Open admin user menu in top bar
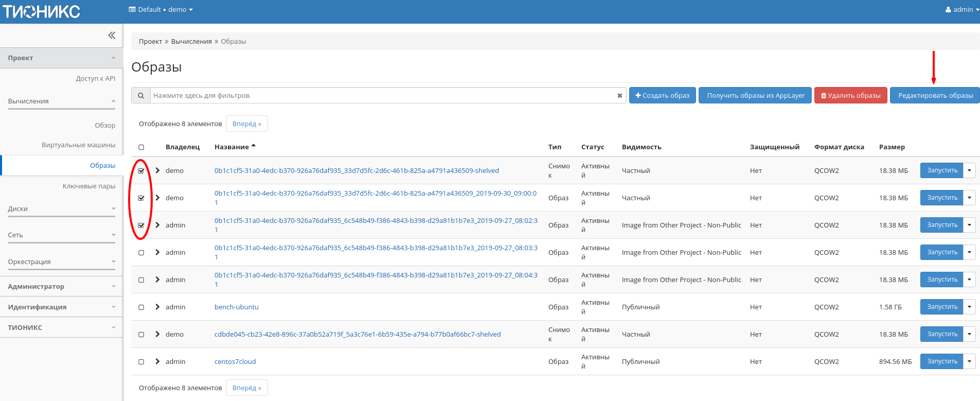Viewport: 980px width, 401px height. click(961, 9)
